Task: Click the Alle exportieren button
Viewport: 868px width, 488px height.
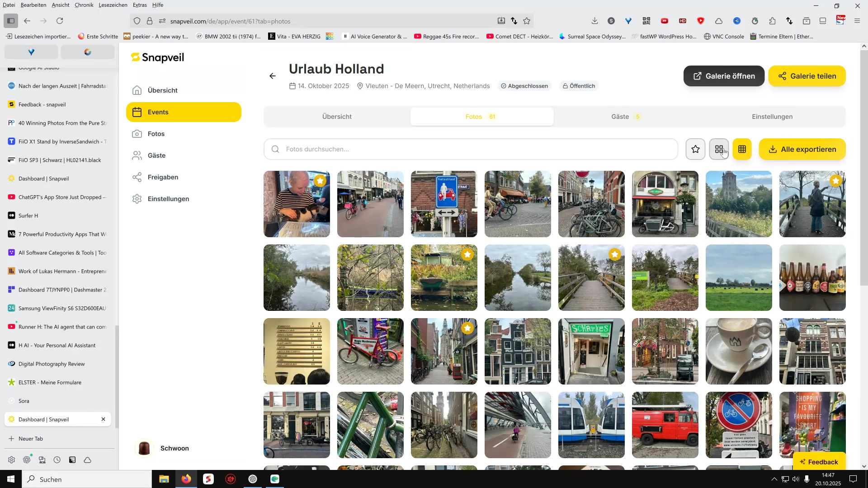Action: click(802, 149)
